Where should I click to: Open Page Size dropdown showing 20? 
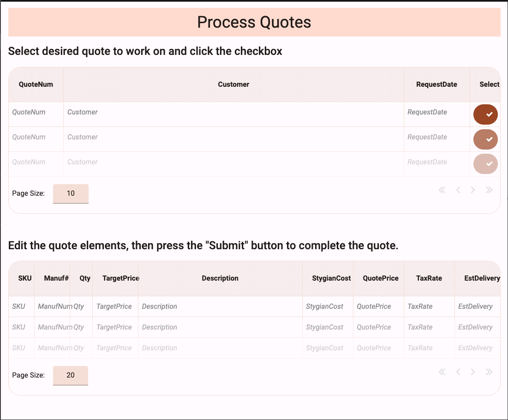71,376
